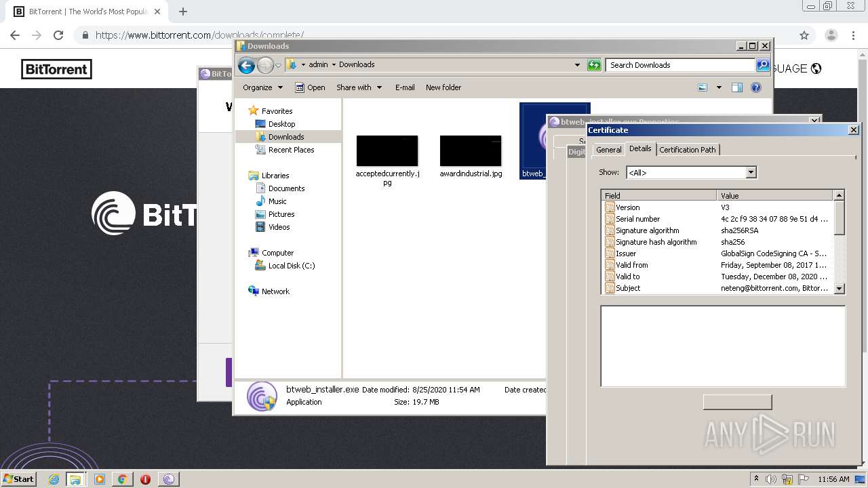Switch to the General certificate tab

(608, 150)
